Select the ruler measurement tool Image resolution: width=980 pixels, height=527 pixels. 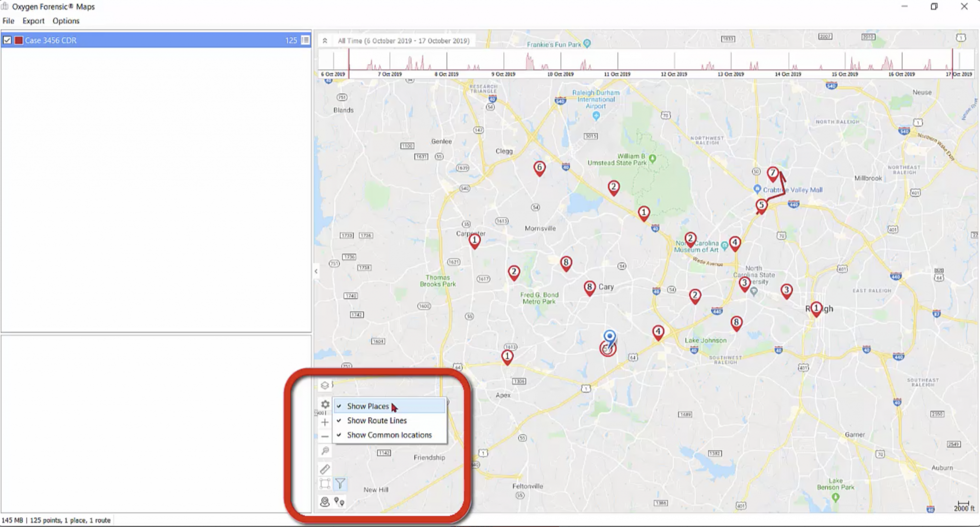tap(325, 469)
